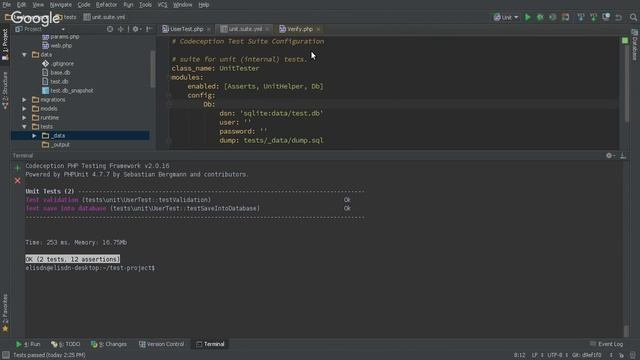Close terminal session with red X
Viewport: 640px width, 360px height.
[x=18, y=180]
